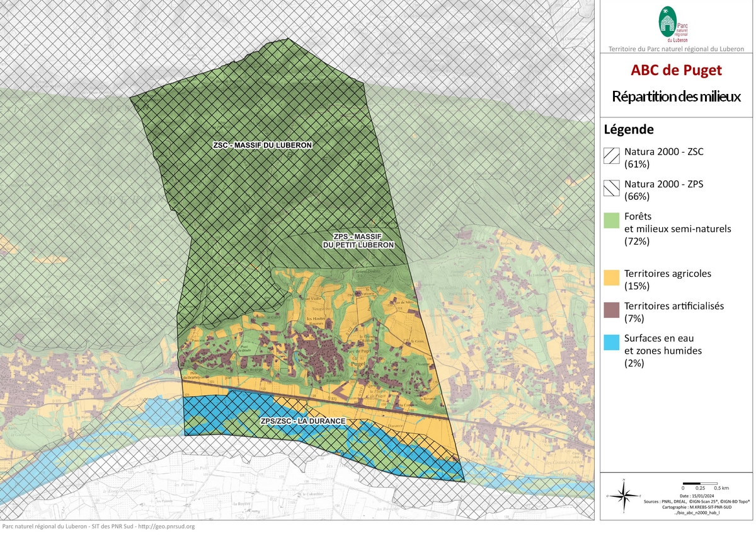This screenshot has height=536, width=756.
Task: Click the Répartition des milieux subtitle
Action: pos(676,97)
